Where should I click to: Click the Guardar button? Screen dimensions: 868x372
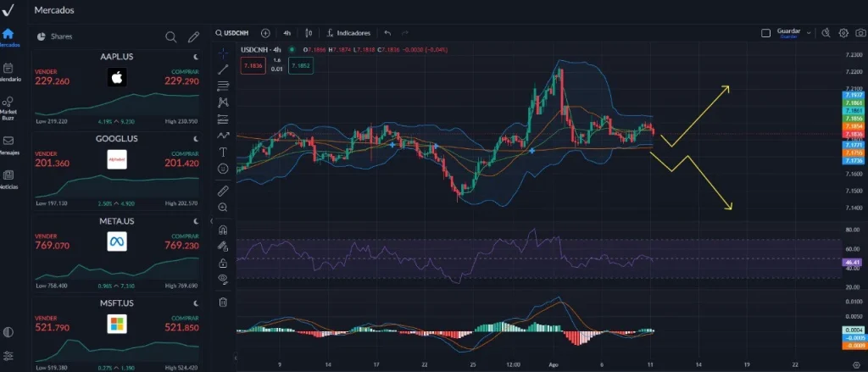coord(788,33)
